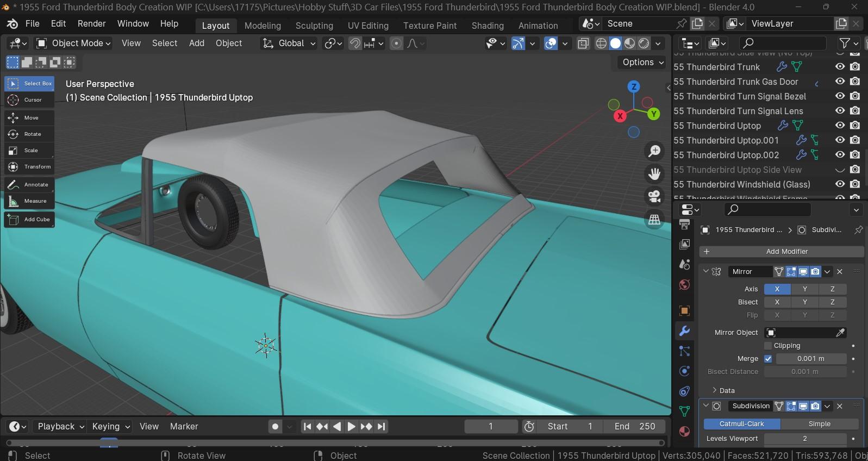This screenshot has height=461, width=868.
Task: Open the Object Mode dropdown
Action: [73, 43]
